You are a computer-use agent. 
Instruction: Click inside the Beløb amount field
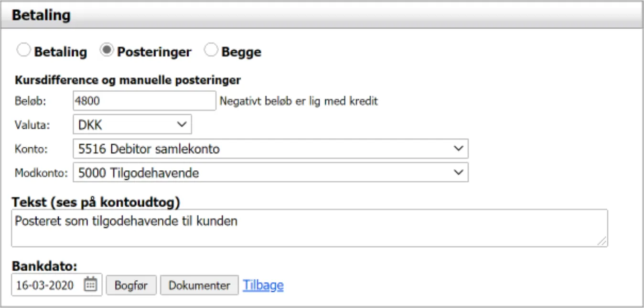tap(143, 100)
